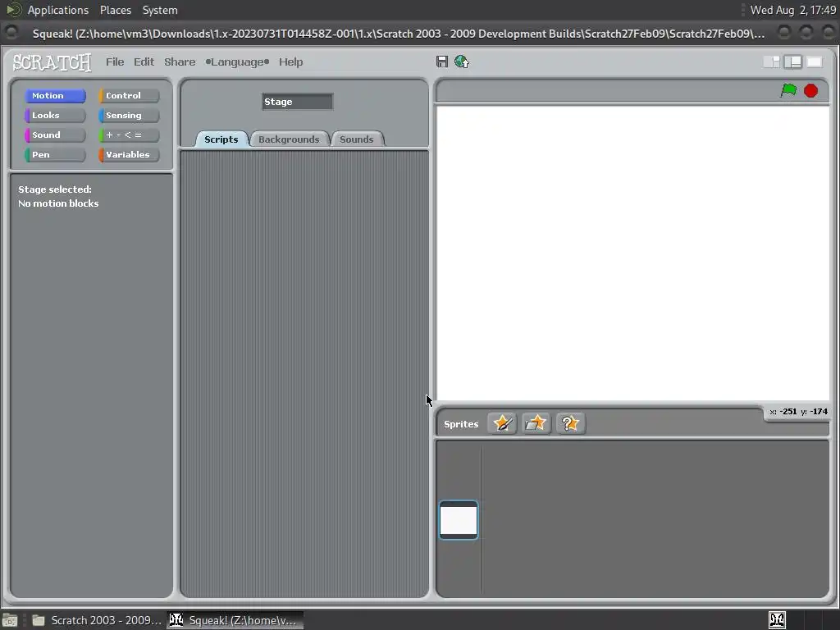Open the Help menu
This screenshot has height=630, width=840.
point(291,62)
